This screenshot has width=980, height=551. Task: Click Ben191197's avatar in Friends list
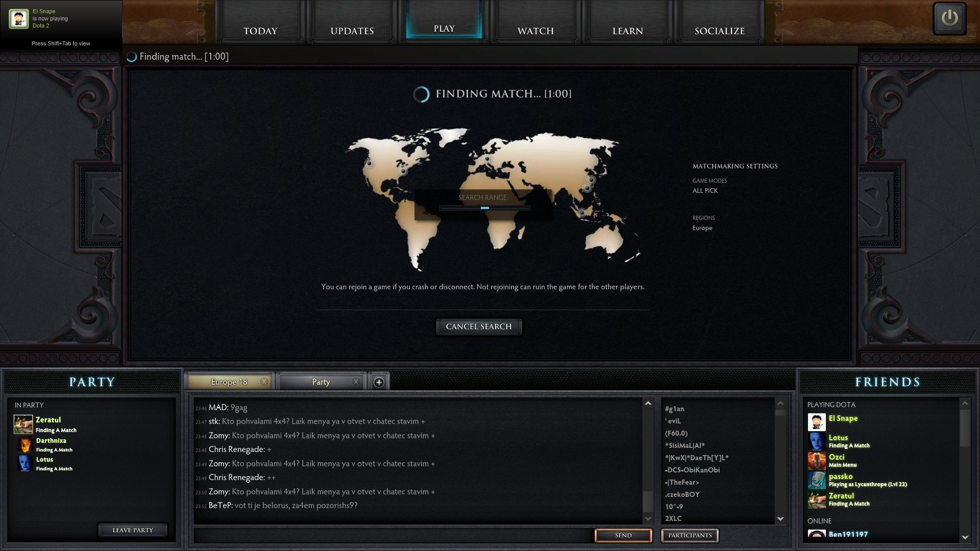pyautogui.click(x=817, y=534)
